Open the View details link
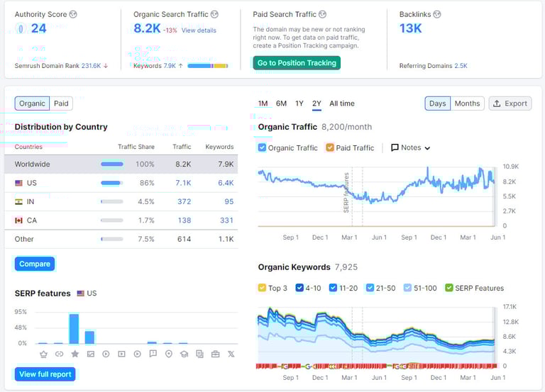This screenshot has width=545, height=392. coord(199,30)
